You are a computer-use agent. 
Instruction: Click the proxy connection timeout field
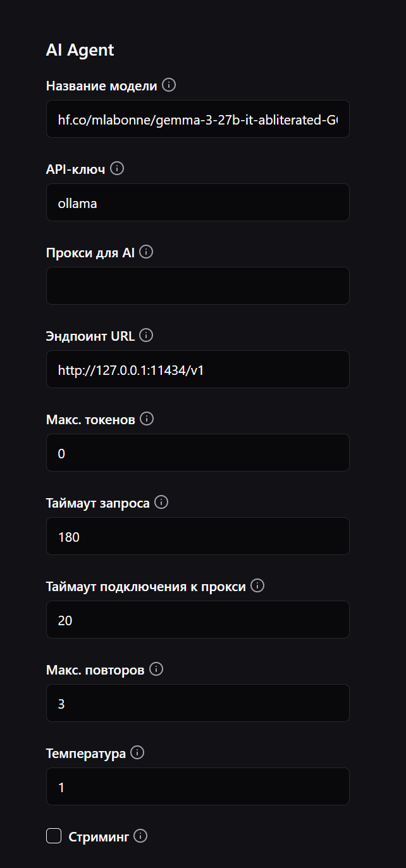tap(197, 620)
